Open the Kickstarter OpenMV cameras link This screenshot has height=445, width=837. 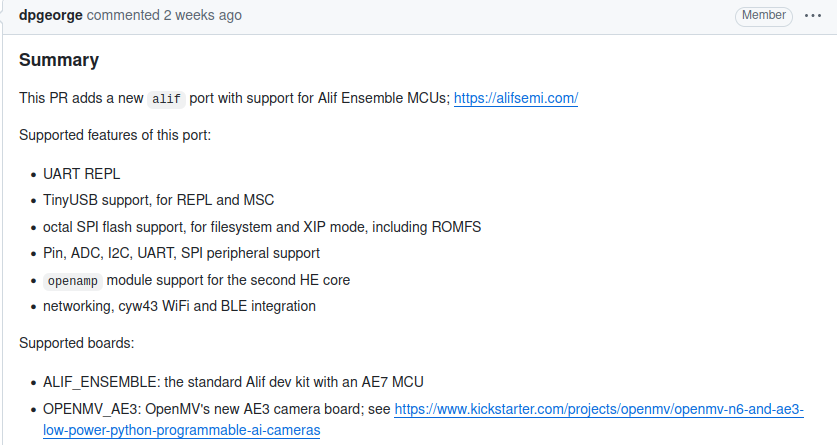599,409
